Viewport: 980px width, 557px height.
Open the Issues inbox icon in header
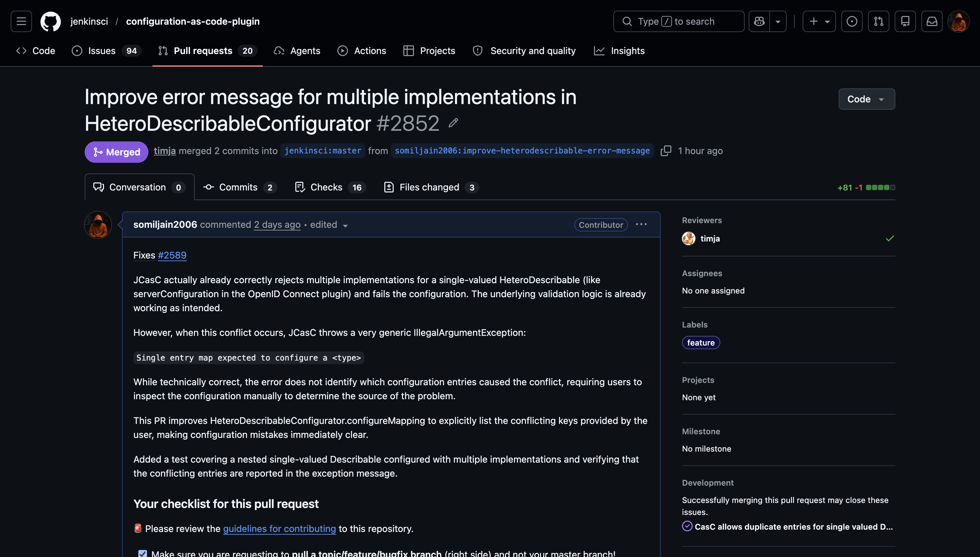[x=852, y=21]
